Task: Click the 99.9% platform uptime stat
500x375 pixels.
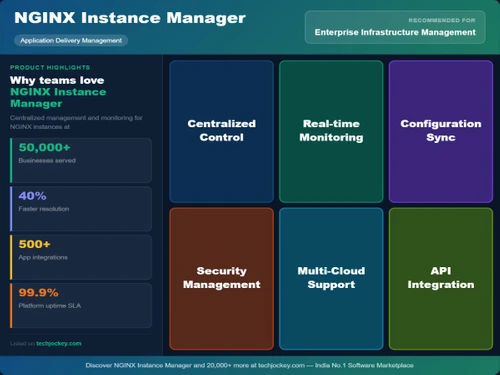Action: pyautogui.click(x=81, y=305)
